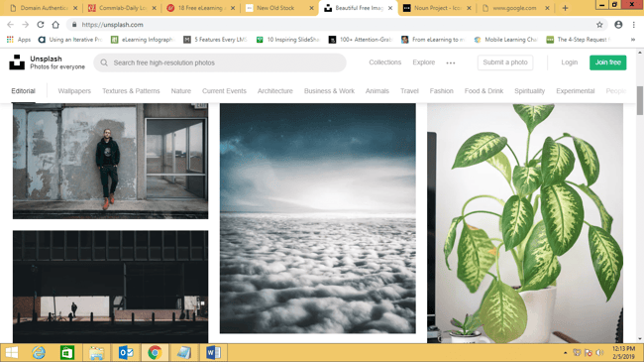This screenshot has width=644, height=362.
Task: Show hidden system tray icons
Action: pyautogui.click(x=565, y=353)
